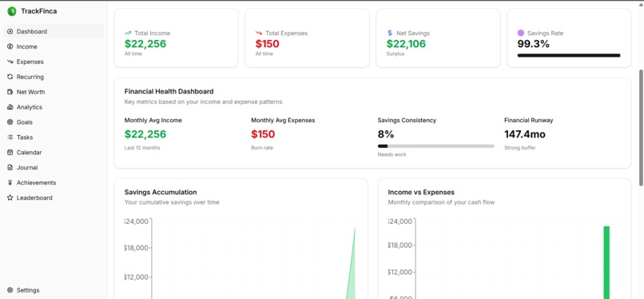Click the Expenses trend icon in sidebar
Screen dimensions: 644x299
click(x=10, y=62)
